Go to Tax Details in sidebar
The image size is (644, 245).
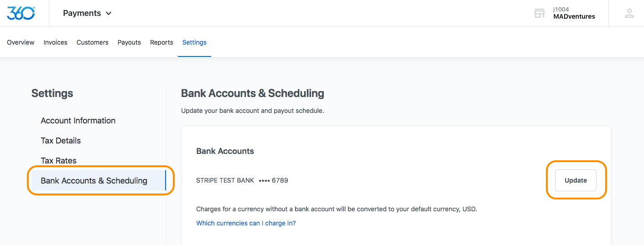pyautogui.click(x=61, y=141)
